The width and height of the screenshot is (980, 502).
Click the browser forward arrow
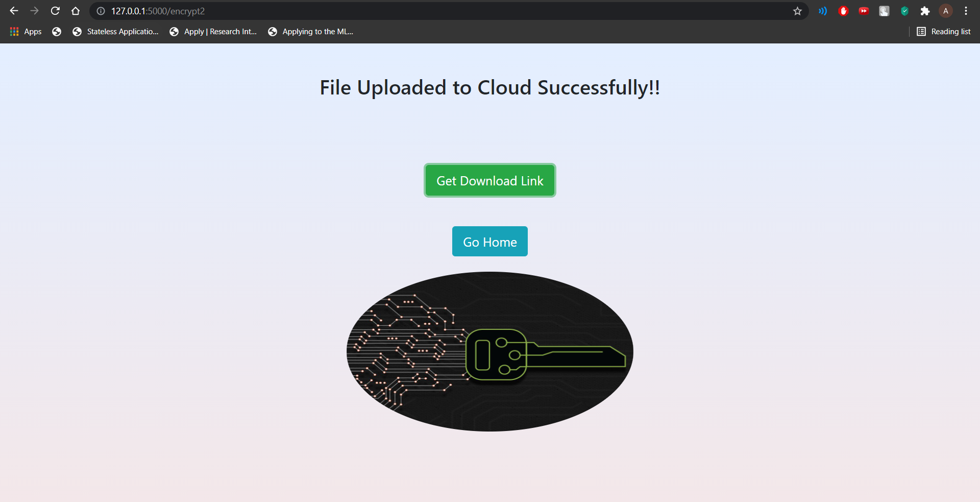tap(34, 11)
